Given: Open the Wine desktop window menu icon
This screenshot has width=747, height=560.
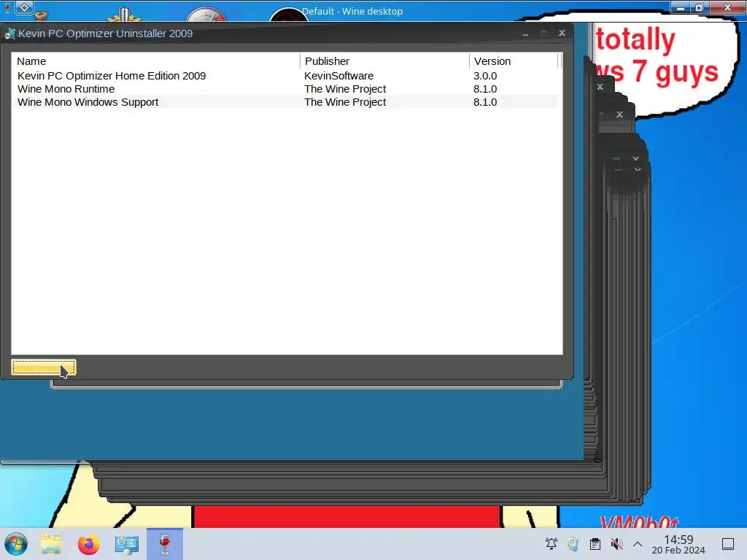Looking at the screenshot, I should click(x=7, y=7).
